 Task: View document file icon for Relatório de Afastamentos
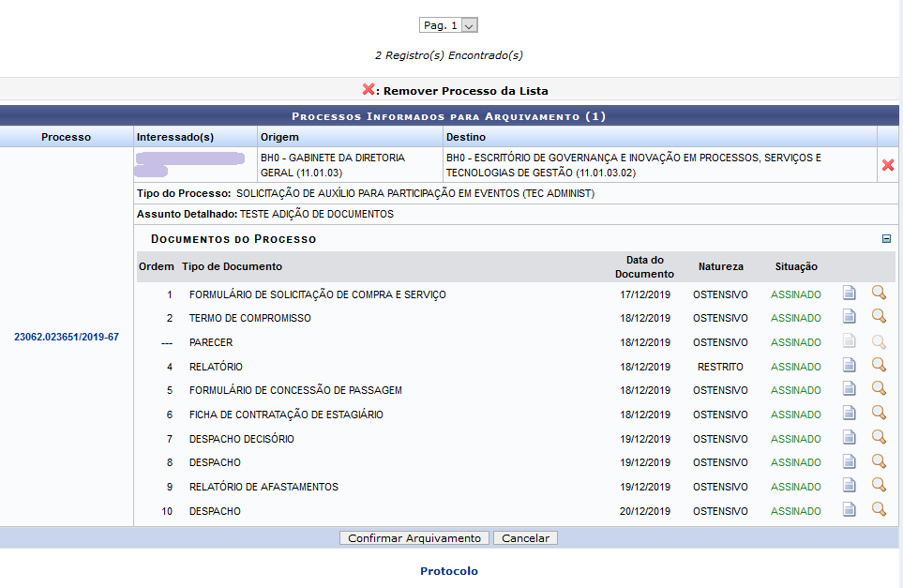tap(849, 486)
